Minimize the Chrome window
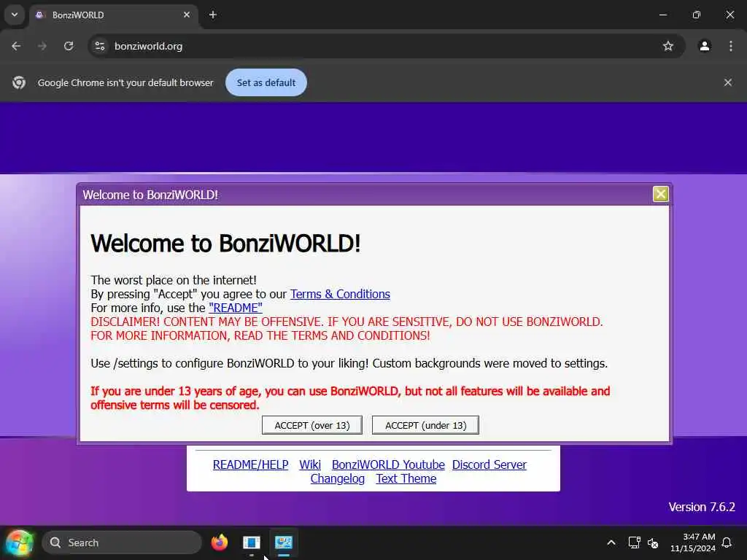Screen dimensions: 747x560 (x=663, y=15)
